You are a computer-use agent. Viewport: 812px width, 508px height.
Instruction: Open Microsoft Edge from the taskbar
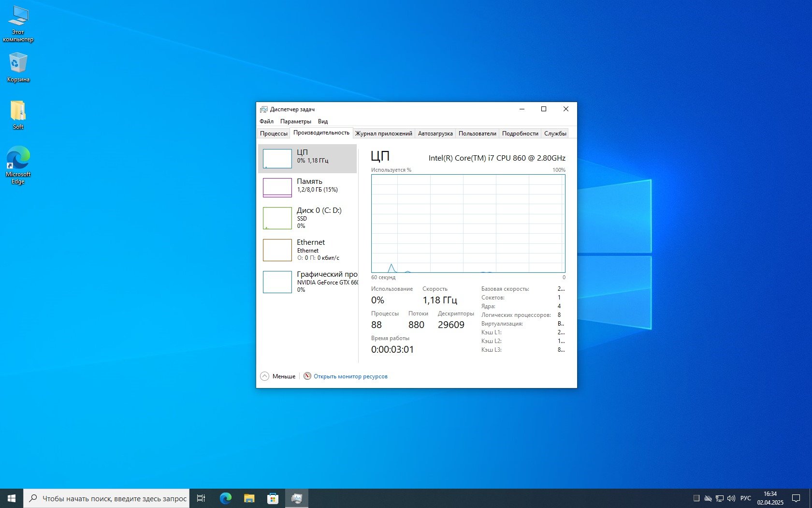[225, 498]
